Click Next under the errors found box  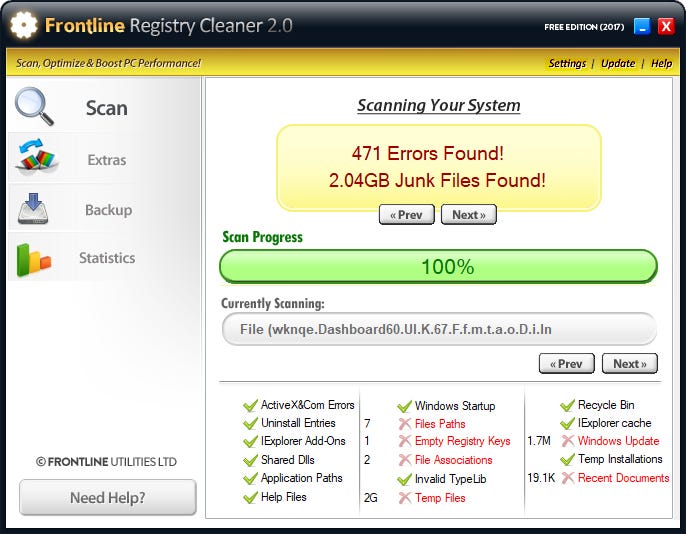coord(469,215)
